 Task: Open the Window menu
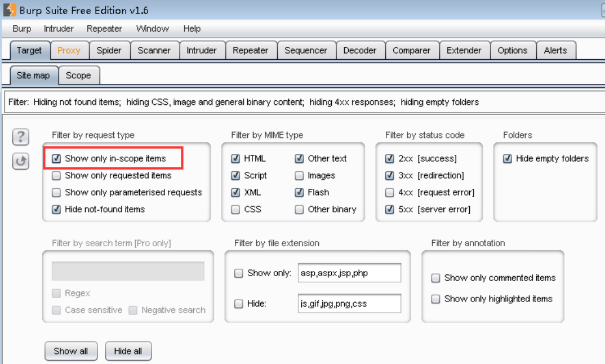153,29
